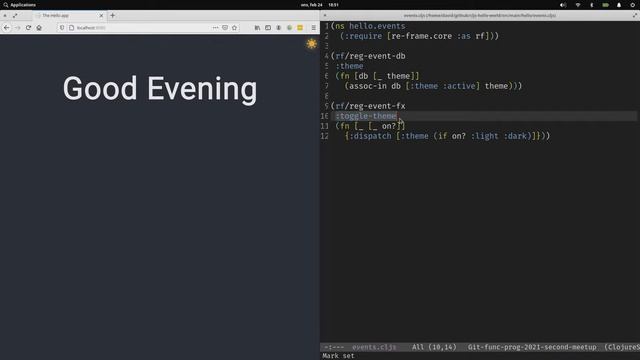Click the dark extension icon in toolbar
This screenshot has height=360, width=640.
pyautogui.click(x=279, y=28)
